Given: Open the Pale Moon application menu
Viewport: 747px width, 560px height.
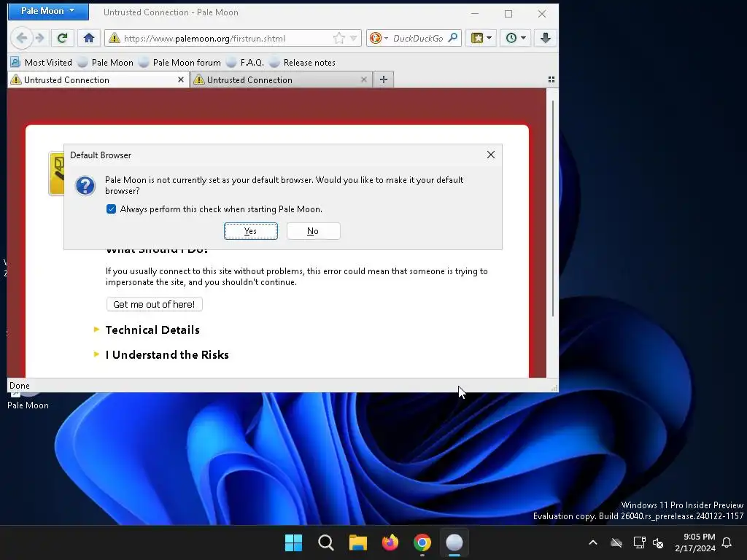Looking at the screenshot, I should pos(48,11).
